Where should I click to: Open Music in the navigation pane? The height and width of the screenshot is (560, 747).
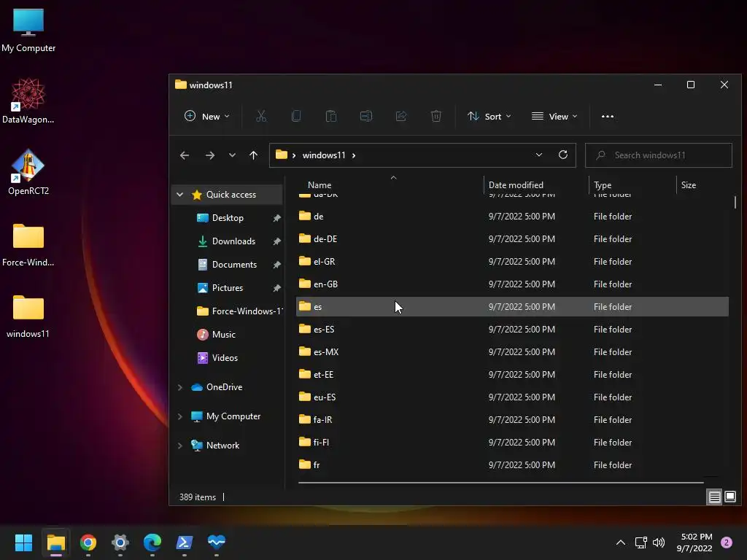[223, 334]
